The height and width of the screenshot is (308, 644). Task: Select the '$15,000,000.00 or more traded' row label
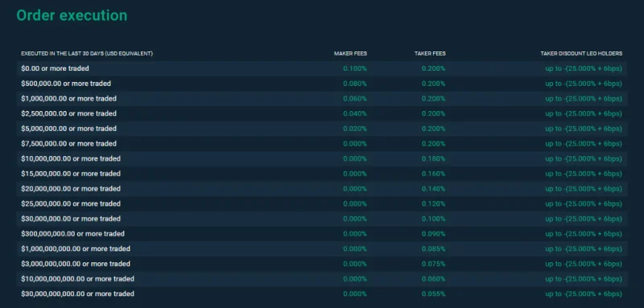pos(71,174)
